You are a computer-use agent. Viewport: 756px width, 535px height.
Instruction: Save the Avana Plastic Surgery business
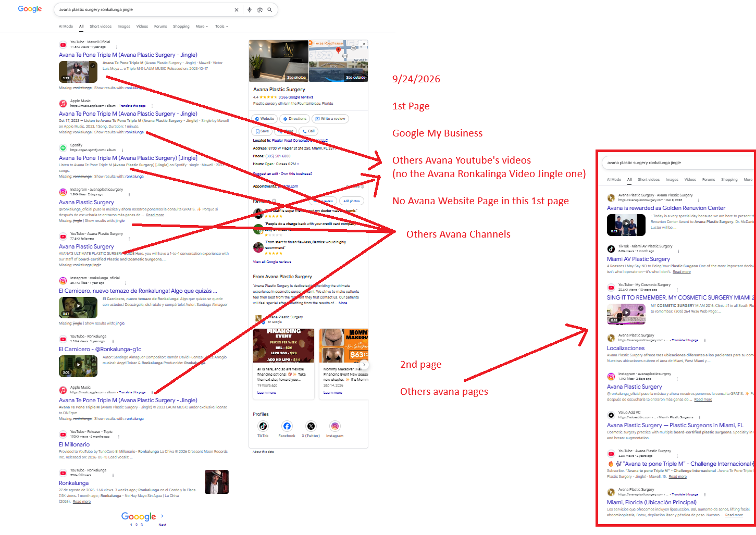point(262,131)
